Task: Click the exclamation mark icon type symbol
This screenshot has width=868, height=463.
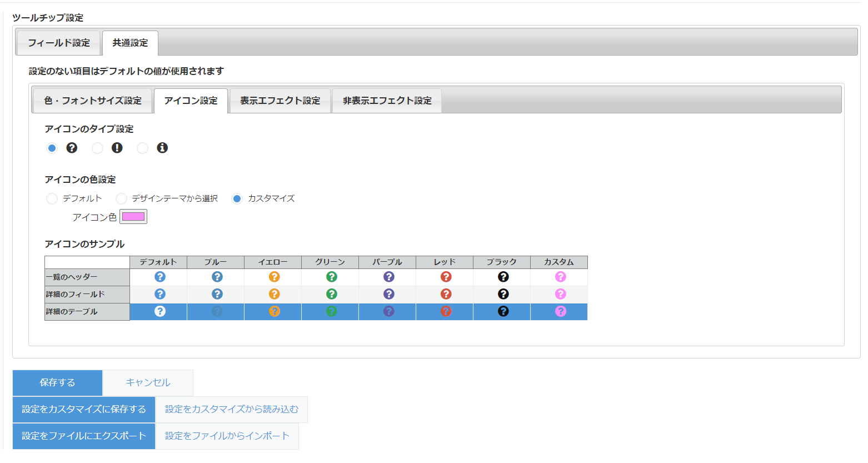Action: (x=117, y=148)
